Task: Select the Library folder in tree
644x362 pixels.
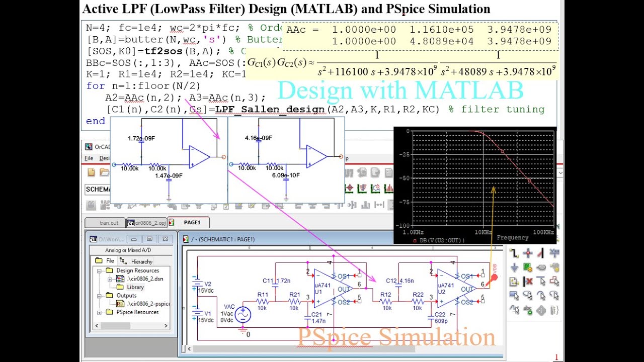Action: pos(135,287)
